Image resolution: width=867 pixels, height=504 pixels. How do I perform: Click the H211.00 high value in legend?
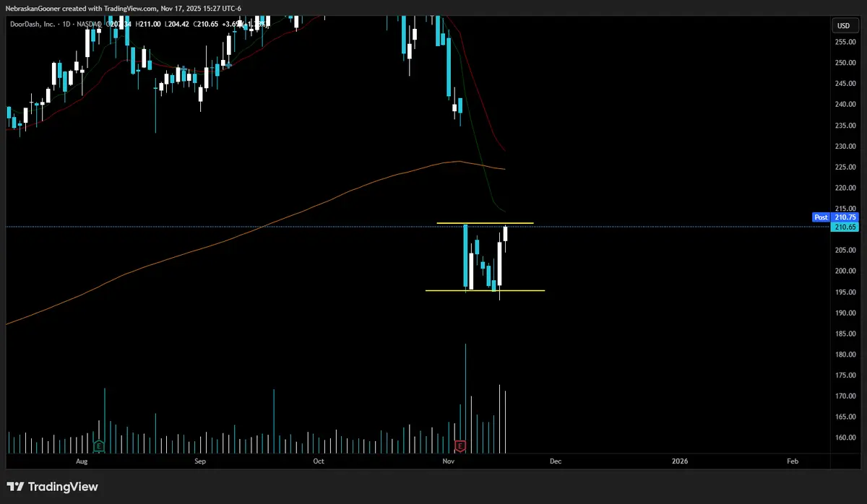[148, 25]
